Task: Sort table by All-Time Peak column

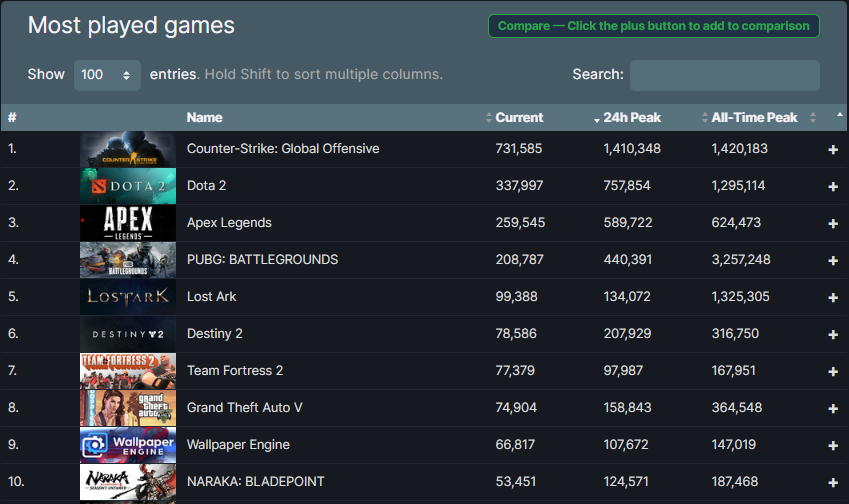Action: [754, 117]
